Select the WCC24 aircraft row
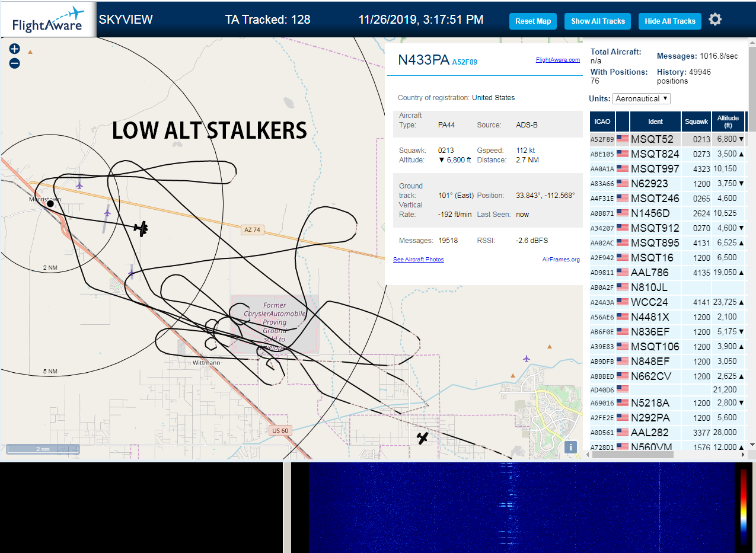Image resolution: width=756 pixels, height=553 pixels. click(x=667, y=302)
